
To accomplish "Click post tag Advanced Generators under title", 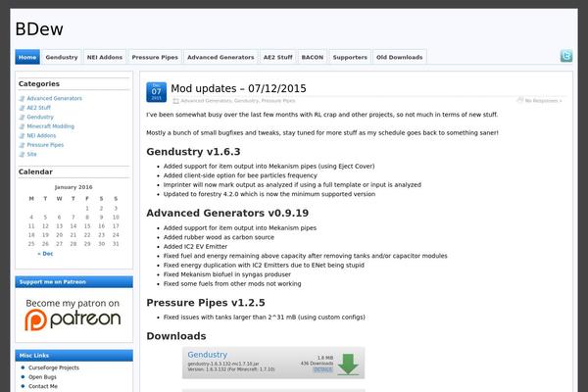I will point(206,101).
